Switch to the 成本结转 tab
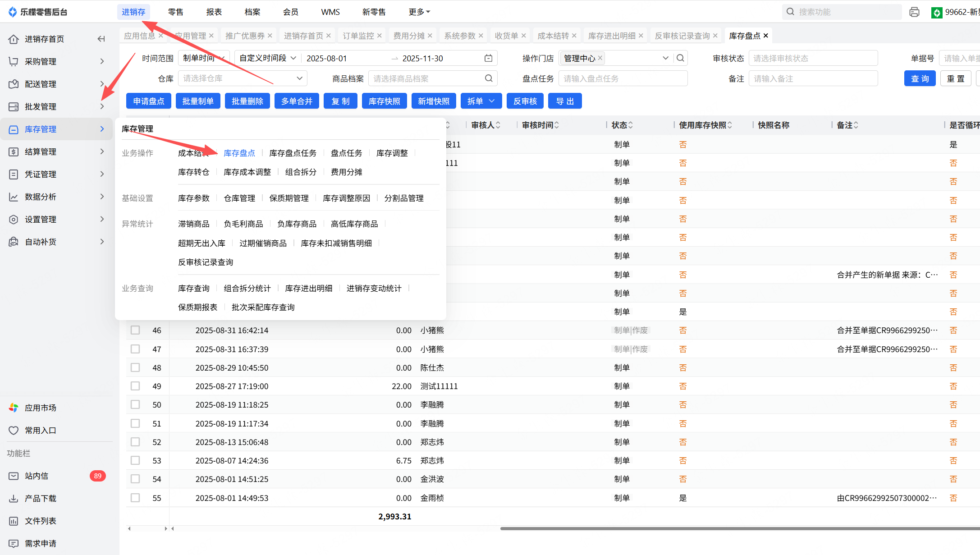980x555 pixels. tap(553, 36)
